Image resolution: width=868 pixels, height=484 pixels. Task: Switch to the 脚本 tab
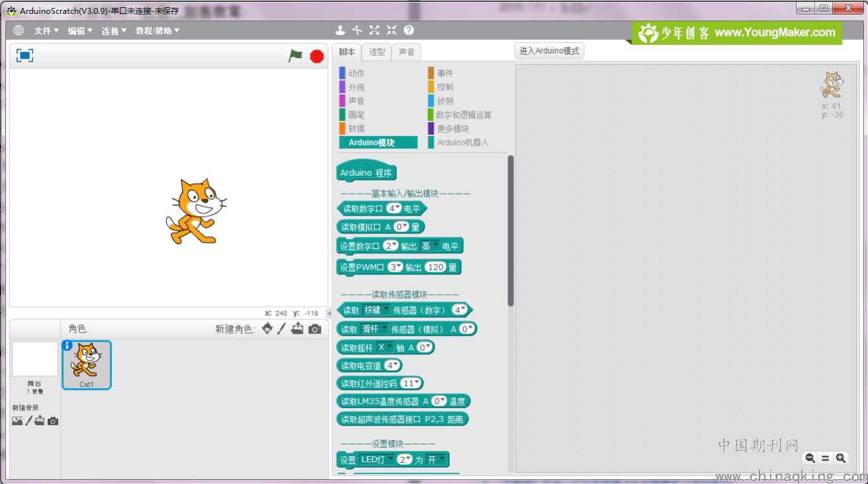[347, 52]
